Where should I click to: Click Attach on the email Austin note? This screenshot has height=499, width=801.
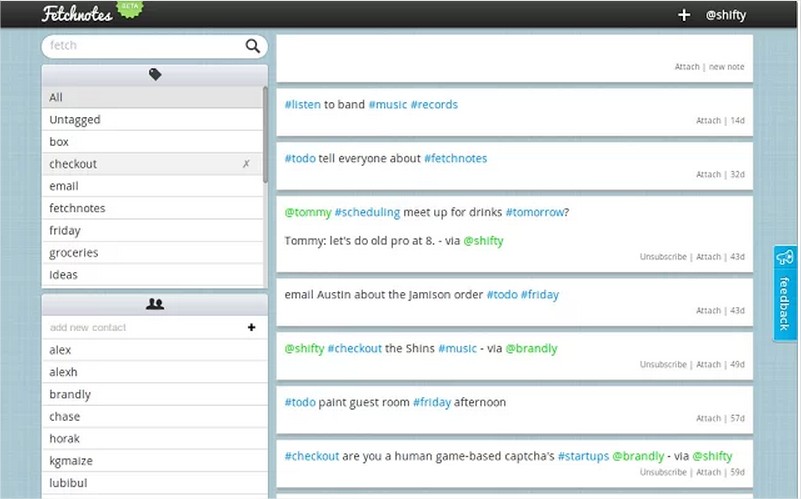point(709,311)
